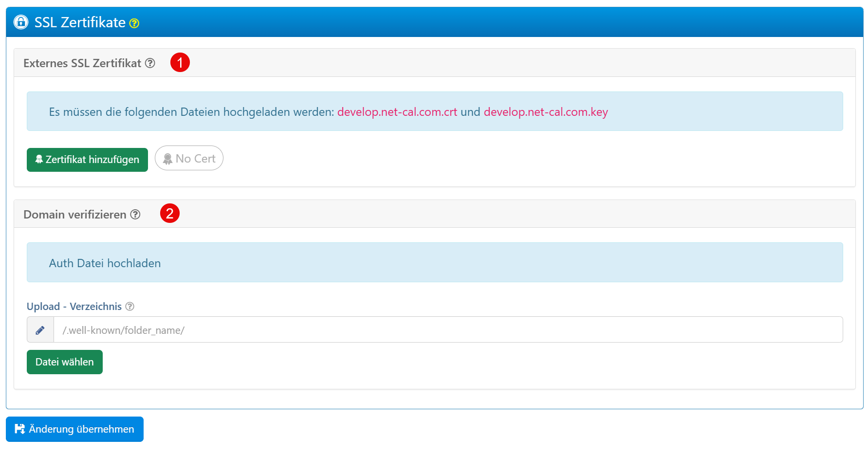The height and width of the screenshot is (455, 868).
Task: Click the develop.net-cal.com.key filename text
Action: point(545,112)
